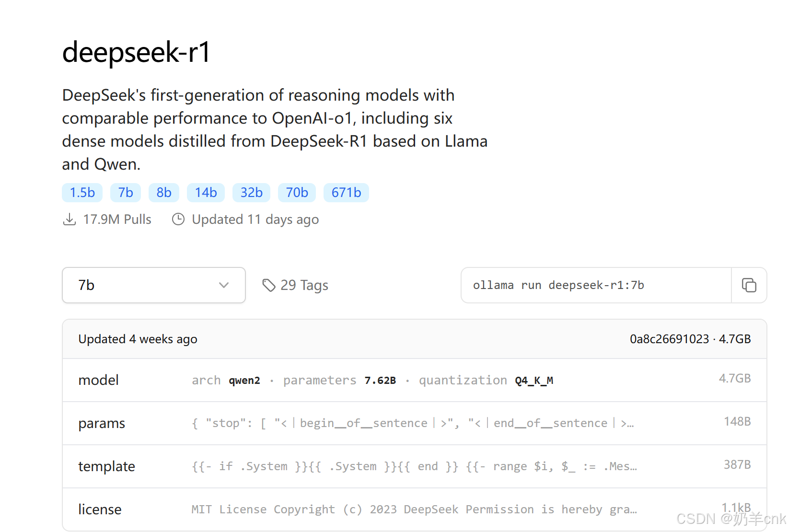788x532 pixels.
Task: Click the Q4_K_M quantization value
Action: [x=534, y=381]
